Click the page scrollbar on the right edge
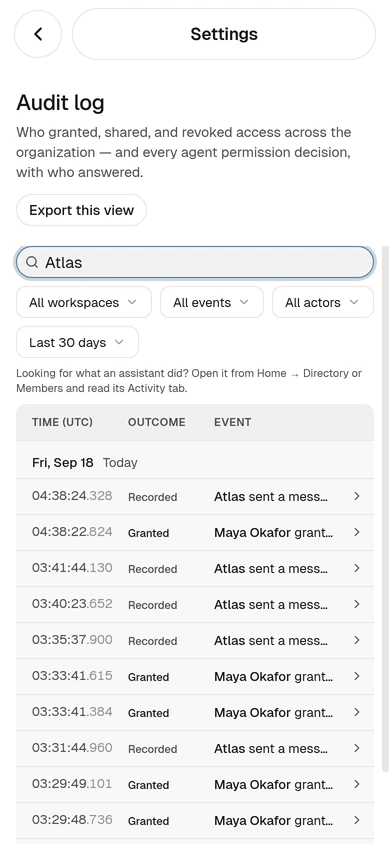The height and width of the screenshot is (844, 390). pyautogui.click(x=385, y=509)
